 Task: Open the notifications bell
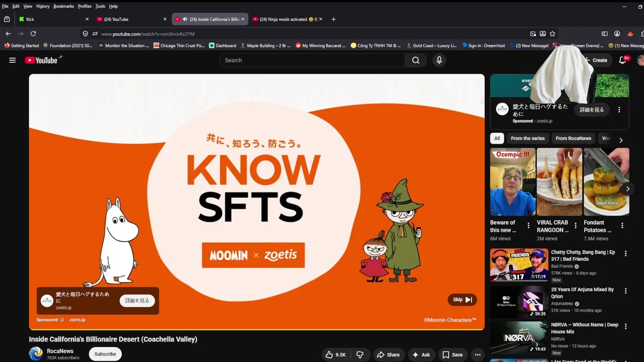623,60
